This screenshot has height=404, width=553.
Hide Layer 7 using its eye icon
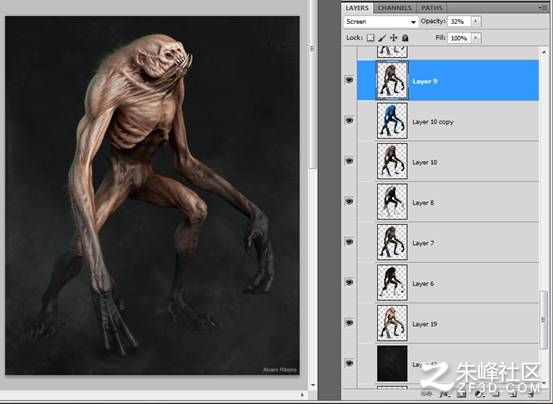click(349, 242)
